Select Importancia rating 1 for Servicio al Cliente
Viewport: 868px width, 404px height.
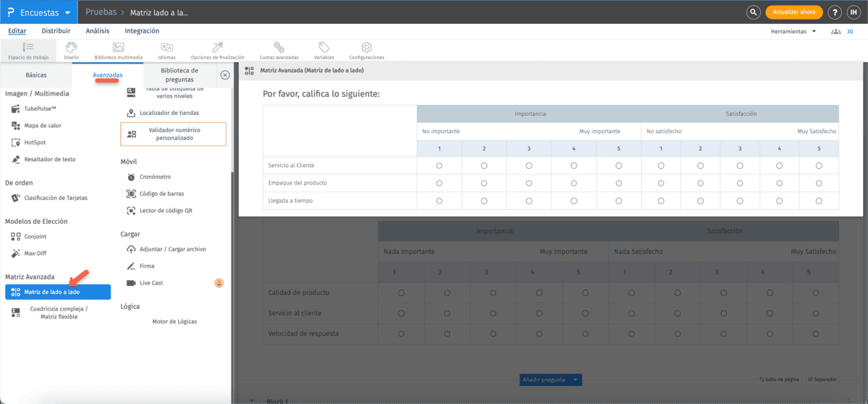[x=439, y=166]
